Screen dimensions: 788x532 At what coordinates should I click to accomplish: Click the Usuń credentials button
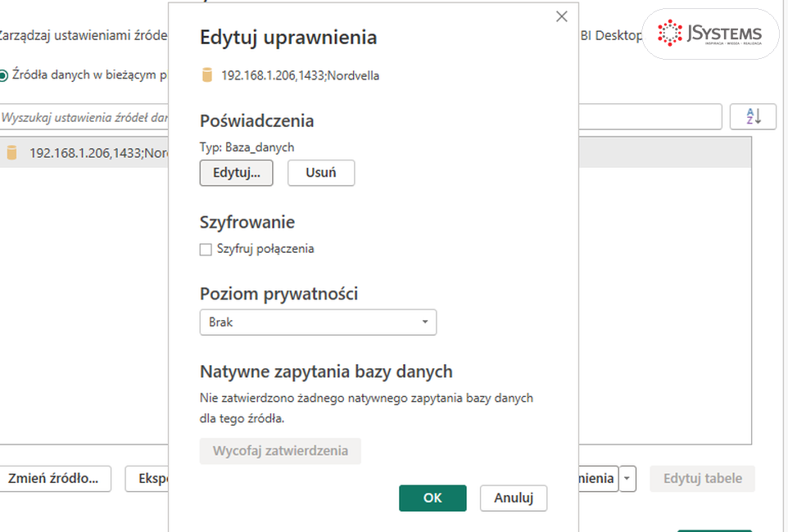(321, 173)
